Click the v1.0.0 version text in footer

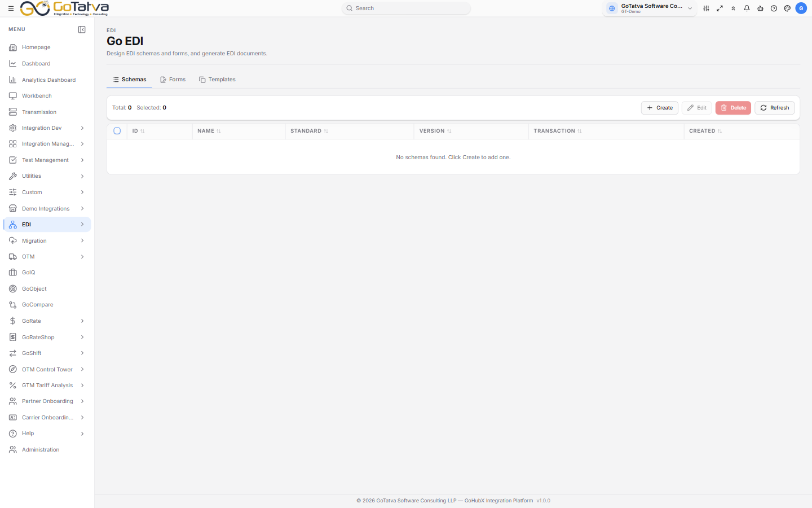[544, 501]
